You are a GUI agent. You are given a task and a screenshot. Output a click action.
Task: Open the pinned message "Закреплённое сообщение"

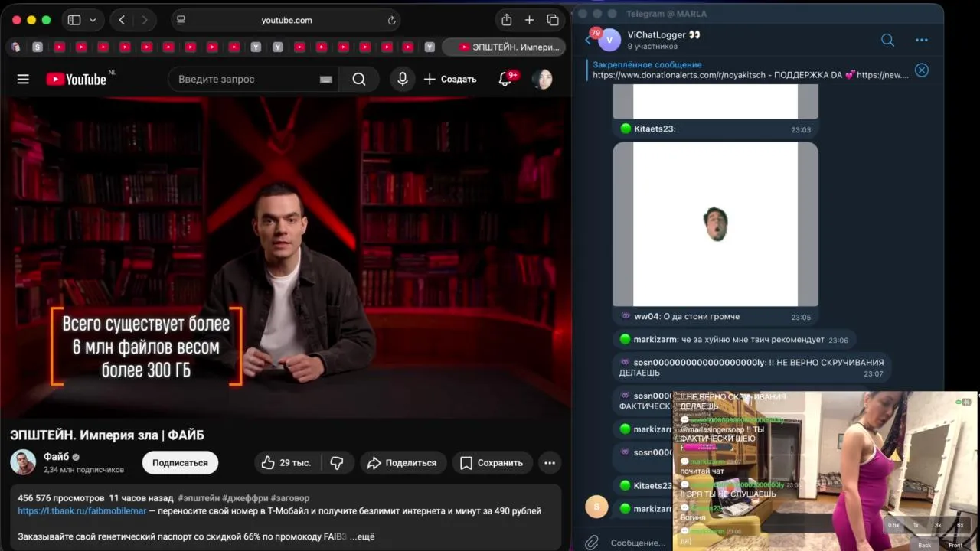click(750, 70)
